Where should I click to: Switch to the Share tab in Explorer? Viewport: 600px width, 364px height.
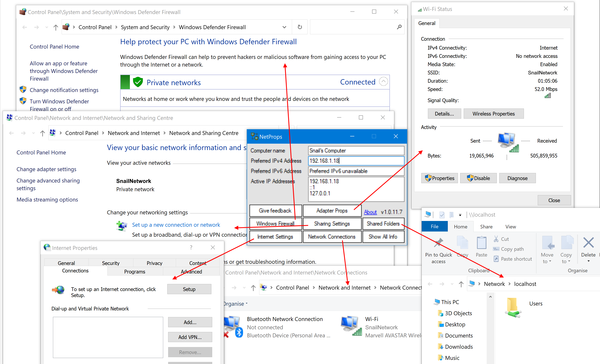(x=486, y=227)
